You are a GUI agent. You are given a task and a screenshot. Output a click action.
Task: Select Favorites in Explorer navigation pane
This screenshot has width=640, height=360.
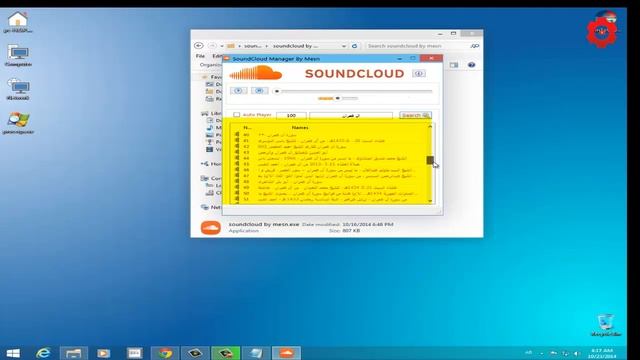coord(212,77)
